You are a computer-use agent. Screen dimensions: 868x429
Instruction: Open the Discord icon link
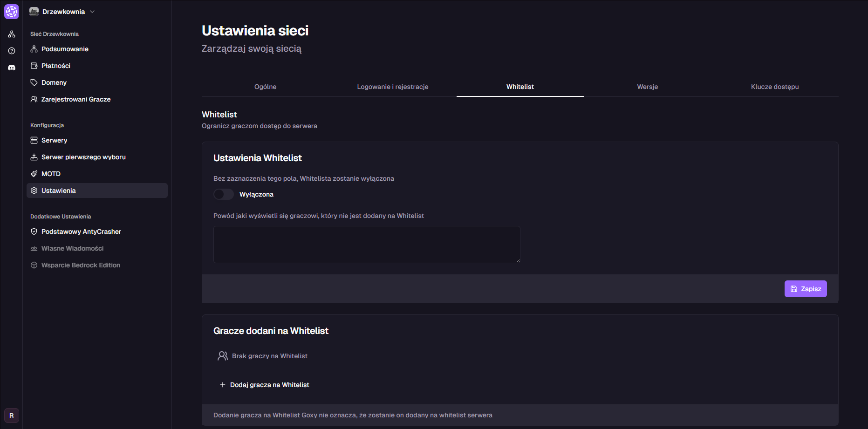12,68
